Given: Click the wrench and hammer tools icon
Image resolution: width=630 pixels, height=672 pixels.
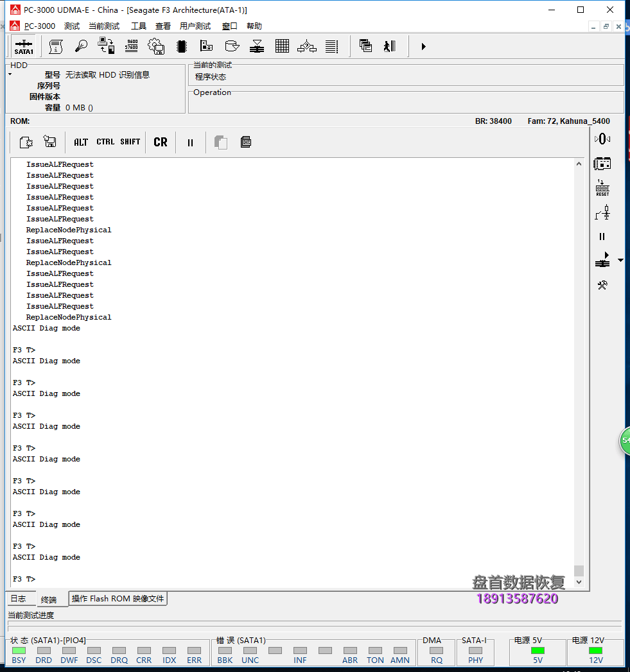Looking at the screenshot, I should (602, 285).
